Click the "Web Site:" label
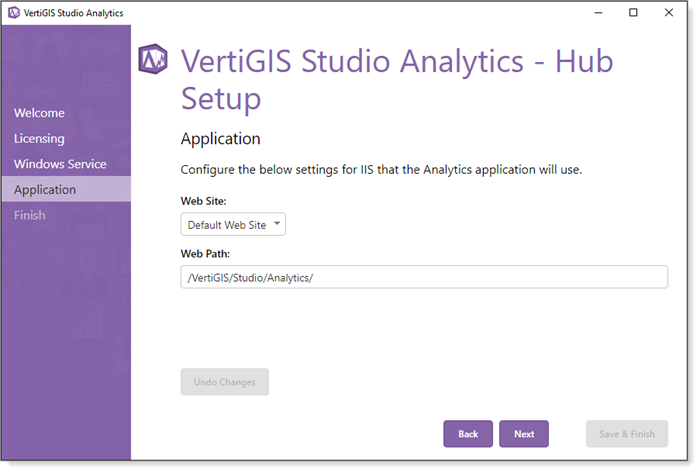The width and height of the screenshot is (700, 473). pos(204,201)
